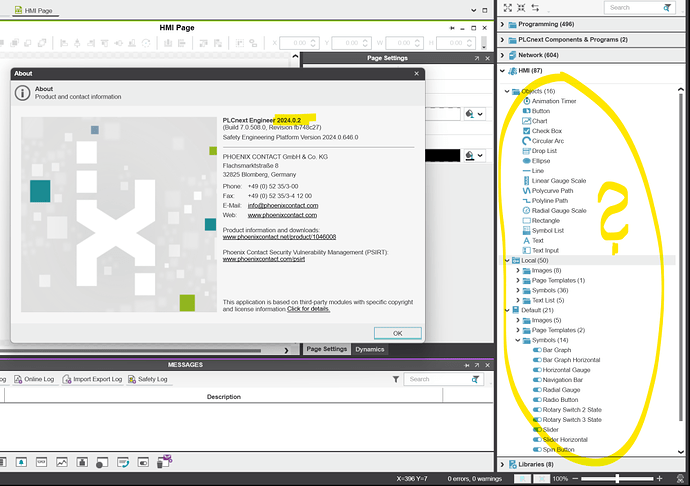690x486 pixels.
Task: Click the messages filter funnel icon
Action: tap(397, 380)
